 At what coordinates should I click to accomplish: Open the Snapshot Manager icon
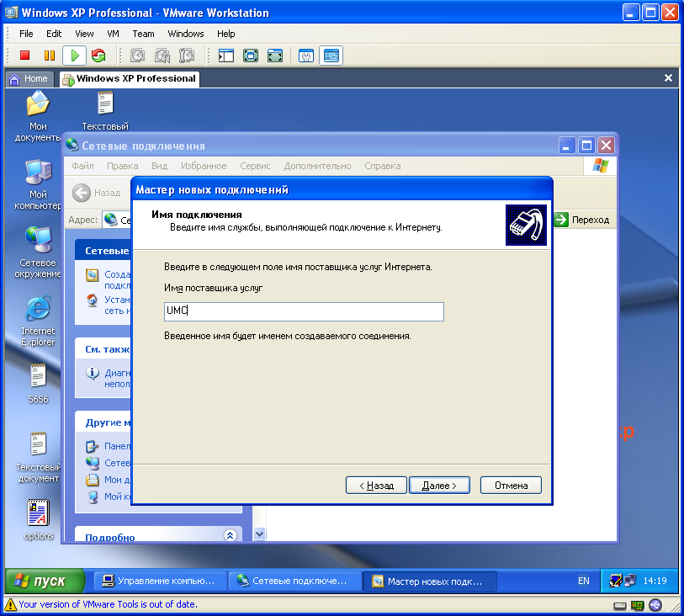click(187, 56)
